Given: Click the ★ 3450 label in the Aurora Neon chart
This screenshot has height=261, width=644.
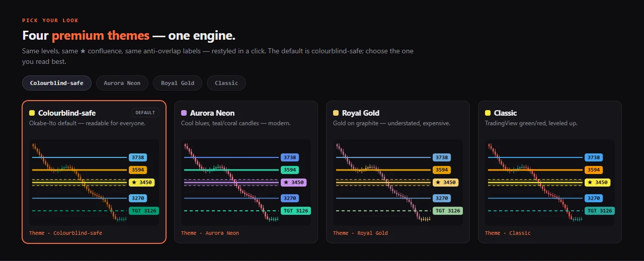Looking at the screenshot, I should [x=293, y=183].
